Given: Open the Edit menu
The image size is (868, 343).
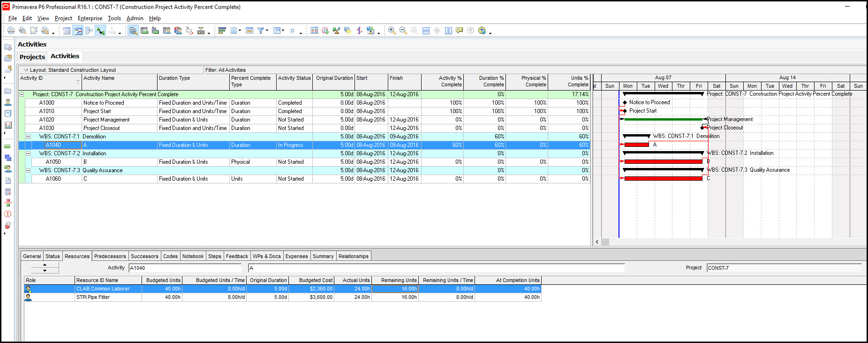Looking at the screenshot, I should point(27,18).
